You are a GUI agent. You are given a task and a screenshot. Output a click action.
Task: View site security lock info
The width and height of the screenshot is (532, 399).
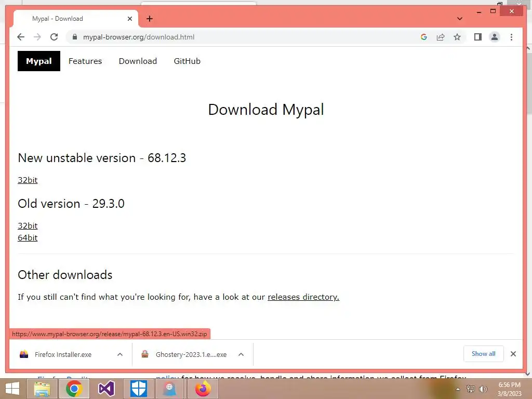[75, 37]
